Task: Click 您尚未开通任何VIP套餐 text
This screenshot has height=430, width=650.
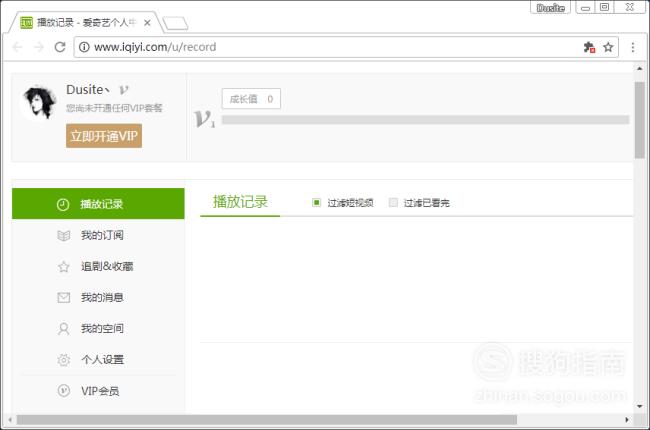Action: (114, 108)
